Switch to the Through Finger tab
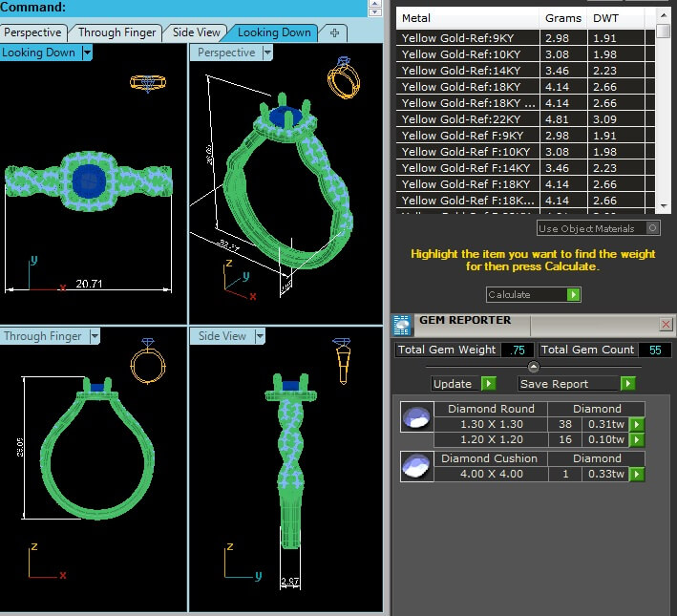The image size is (677, 616). [x=116, y=32]
